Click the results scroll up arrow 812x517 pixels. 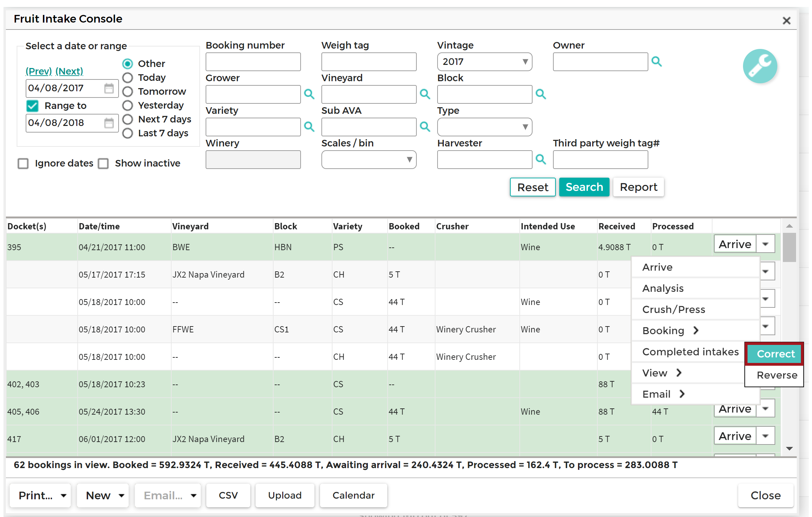coord(789,226)
